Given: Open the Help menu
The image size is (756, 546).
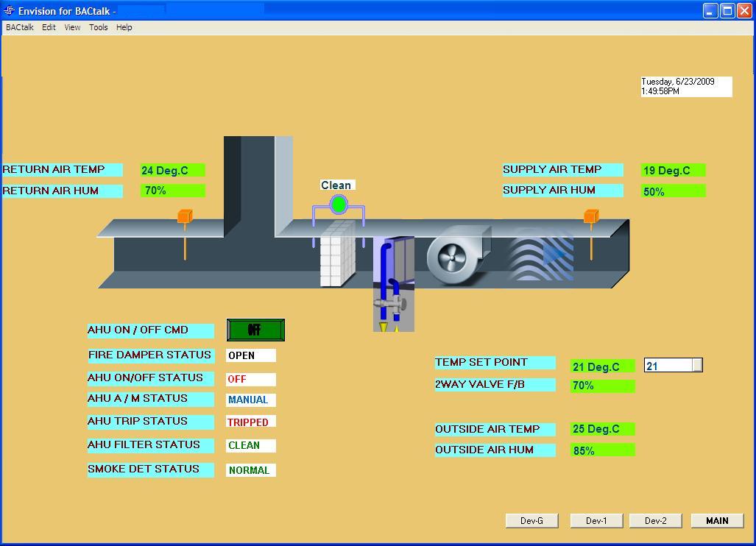Looking at the screenshot, I should point(124,27).
